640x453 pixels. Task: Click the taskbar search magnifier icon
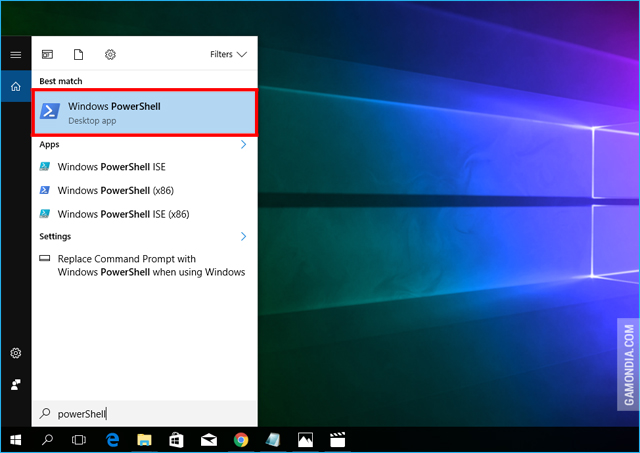click(x=47, y=440)
